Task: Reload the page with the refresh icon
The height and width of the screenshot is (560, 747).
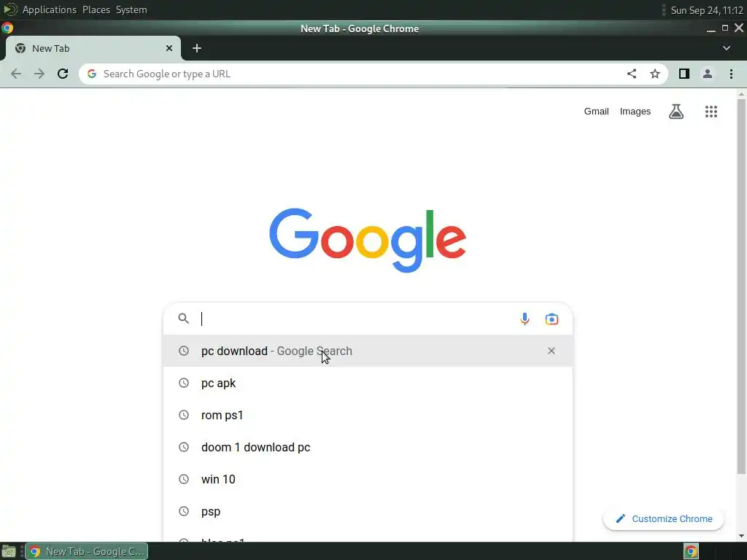Action: pyautogui.click(x=63, y=74)
